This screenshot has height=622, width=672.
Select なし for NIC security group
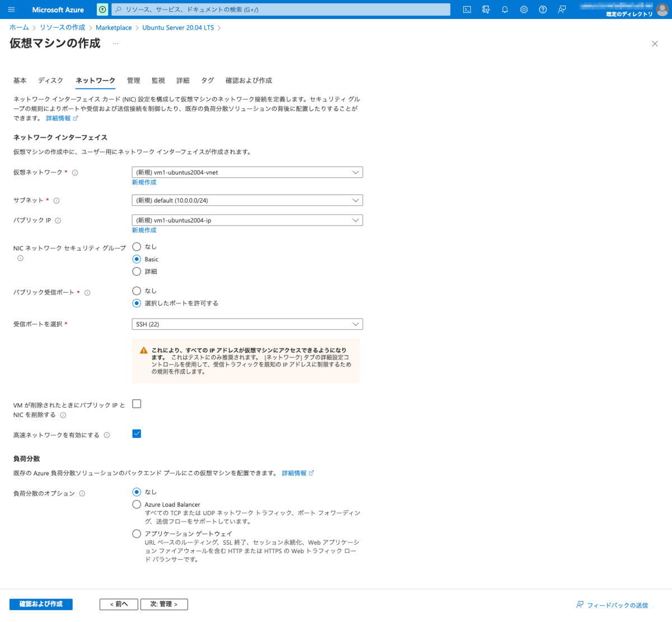(x=137, y=246)
